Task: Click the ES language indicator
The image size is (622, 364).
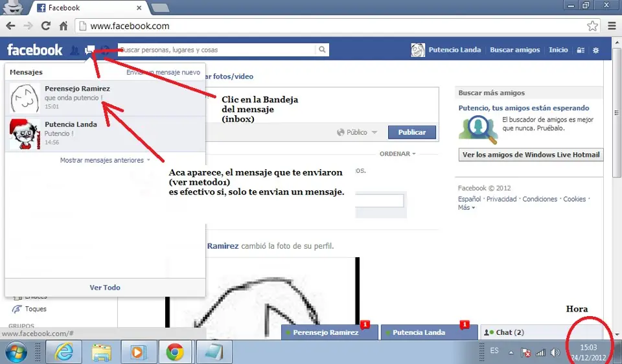Action: pos(494,350)
